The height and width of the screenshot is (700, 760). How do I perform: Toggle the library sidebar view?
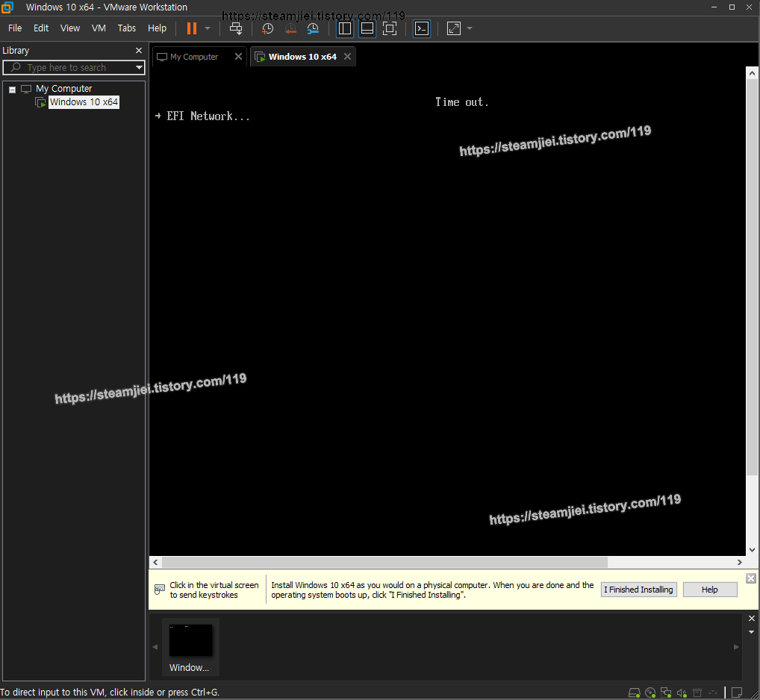pyautogui.click(x=345, y=28)
